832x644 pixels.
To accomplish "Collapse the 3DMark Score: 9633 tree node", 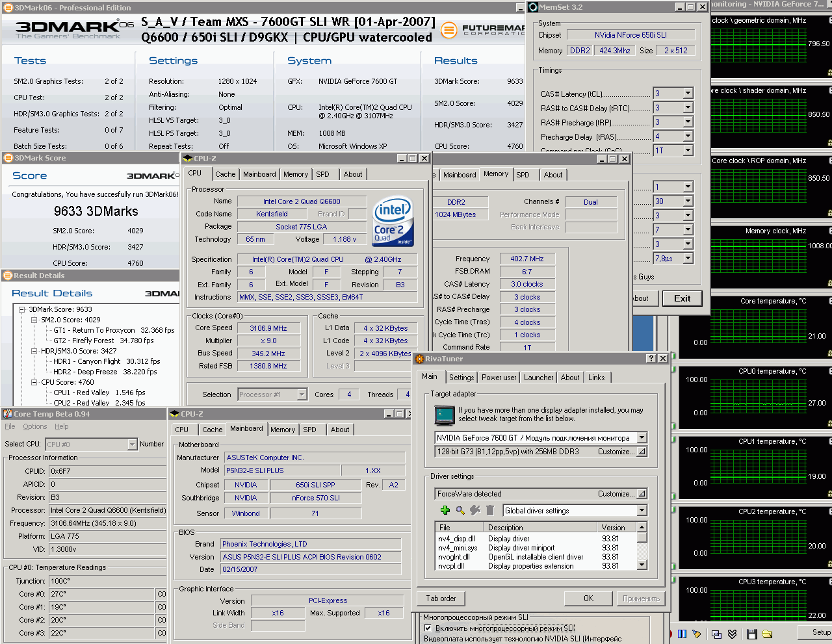I will click(x=21, y=309).
